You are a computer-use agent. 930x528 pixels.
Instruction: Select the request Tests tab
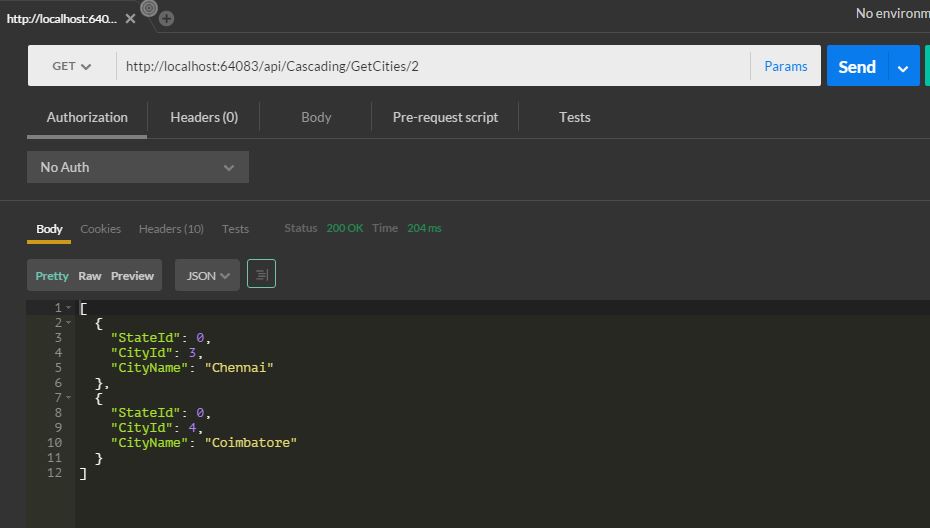coord(574,117)
